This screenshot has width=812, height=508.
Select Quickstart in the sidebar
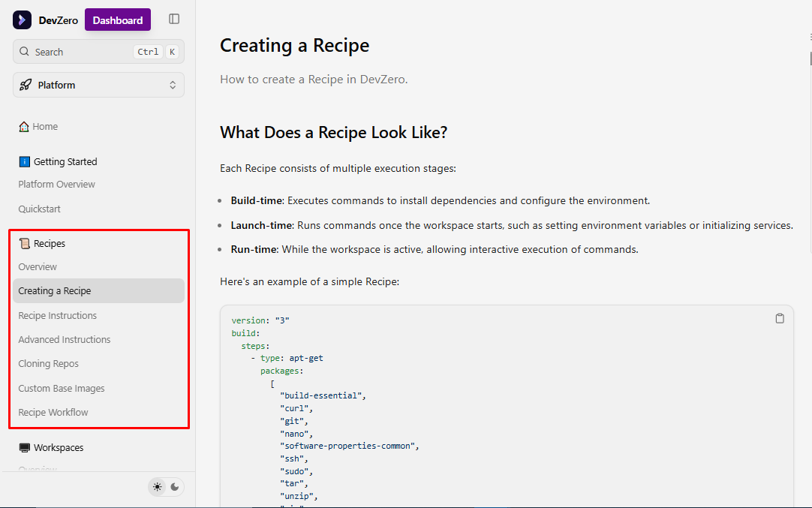[39, 209]
